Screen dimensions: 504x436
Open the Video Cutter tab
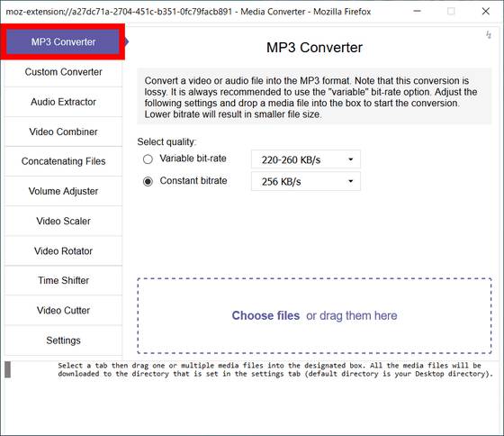click(x=63, y=310)
